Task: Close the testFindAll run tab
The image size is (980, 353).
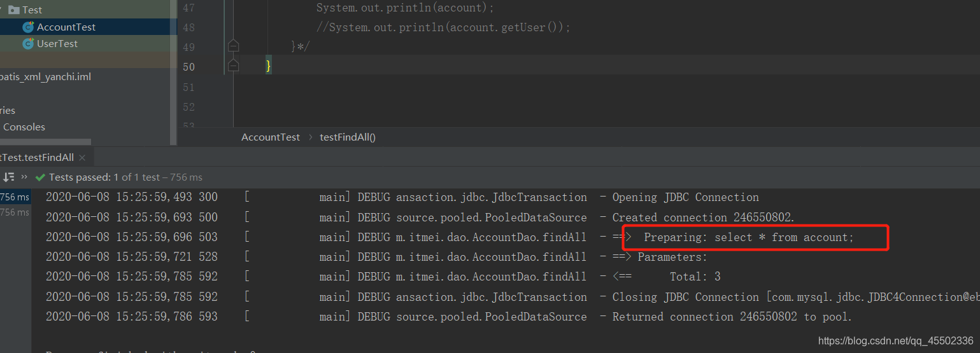Action: (82, 157)
